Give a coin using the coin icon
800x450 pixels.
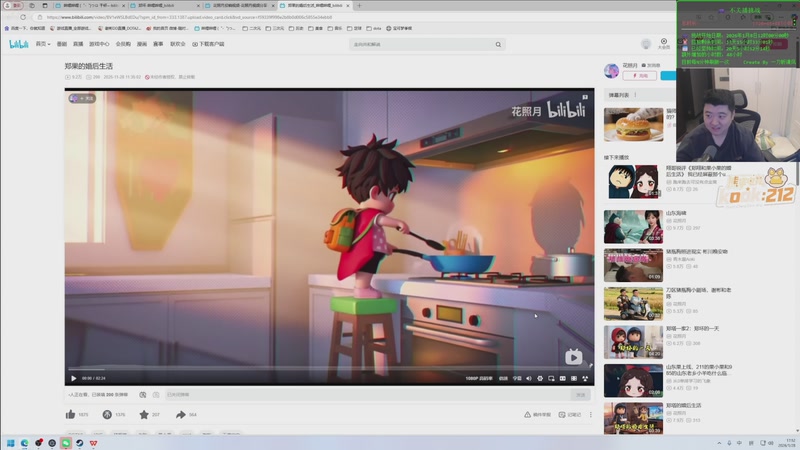tap(107, 414)
